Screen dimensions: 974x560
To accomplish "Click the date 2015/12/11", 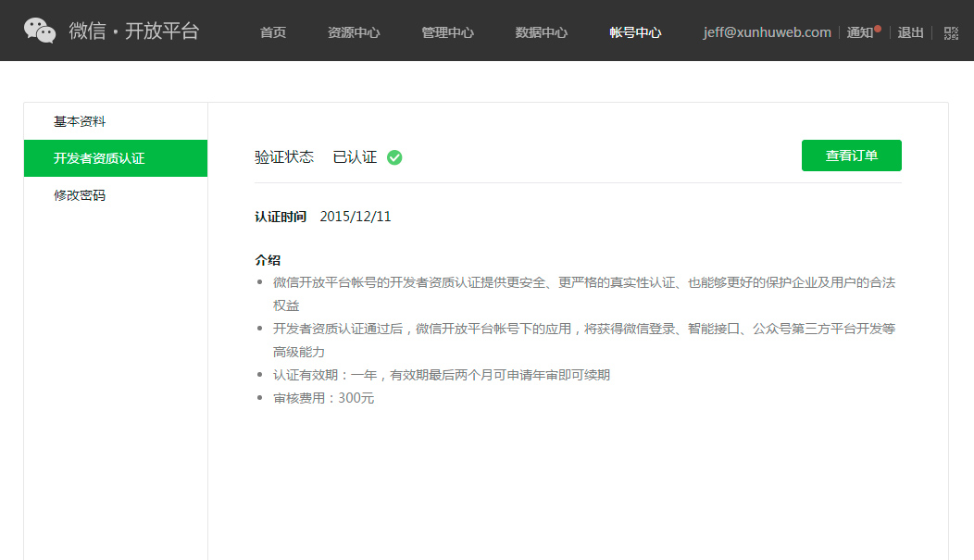I will [356, 217].
